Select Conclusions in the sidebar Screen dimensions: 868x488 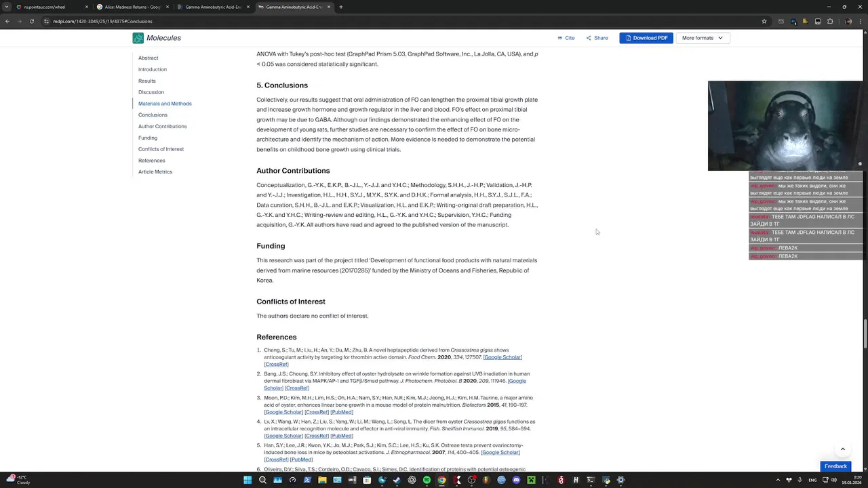[x=153, y=115]
